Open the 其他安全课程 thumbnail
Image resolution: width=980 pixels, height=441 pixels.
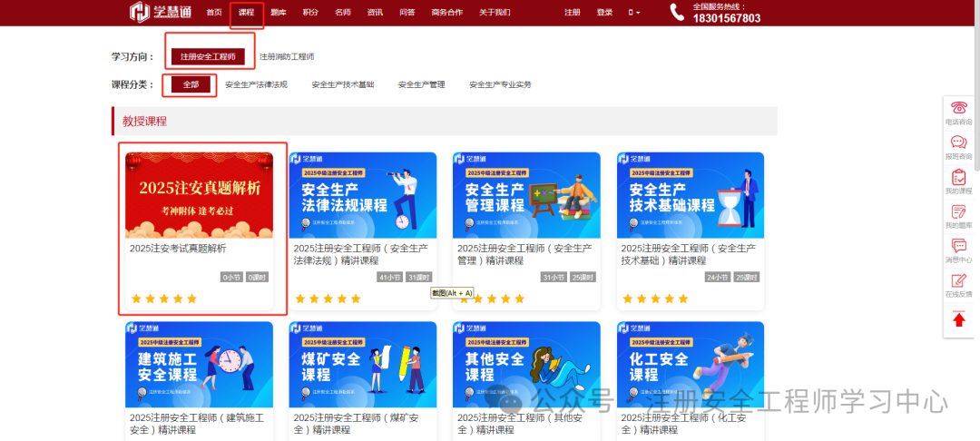pyautogui.click(x=526, y=365)
